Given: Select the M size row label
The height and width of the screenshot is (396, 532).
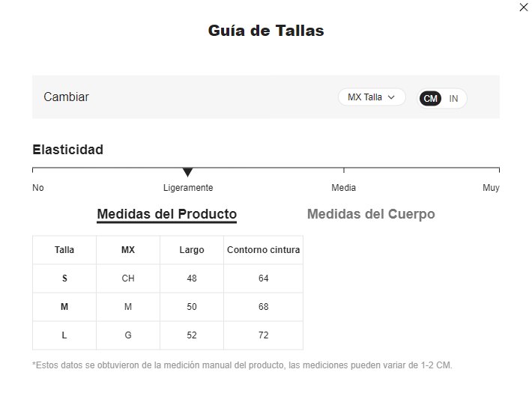Looking at the screenshot, I should [x=64, y=307].
